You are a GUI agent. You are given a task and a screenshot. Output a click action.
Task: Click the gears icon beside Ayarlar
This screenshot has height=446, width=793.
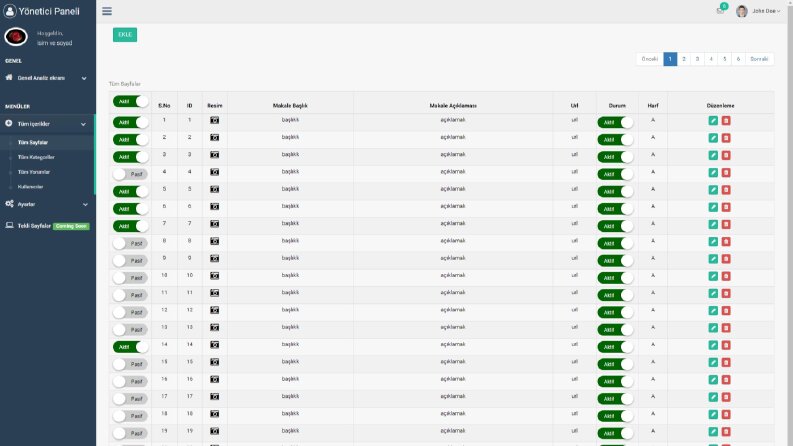(9, 204)
